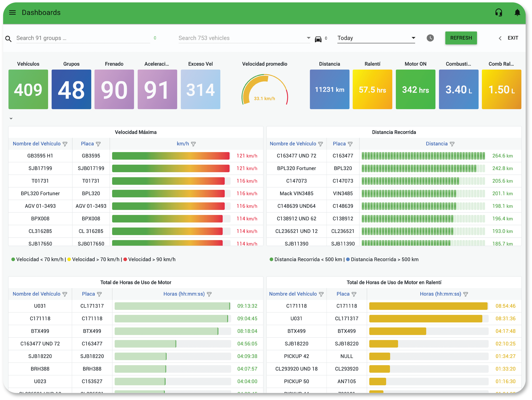Click the clock schedule icon
Screen dimensions: 532x400
tap(430, 38)
